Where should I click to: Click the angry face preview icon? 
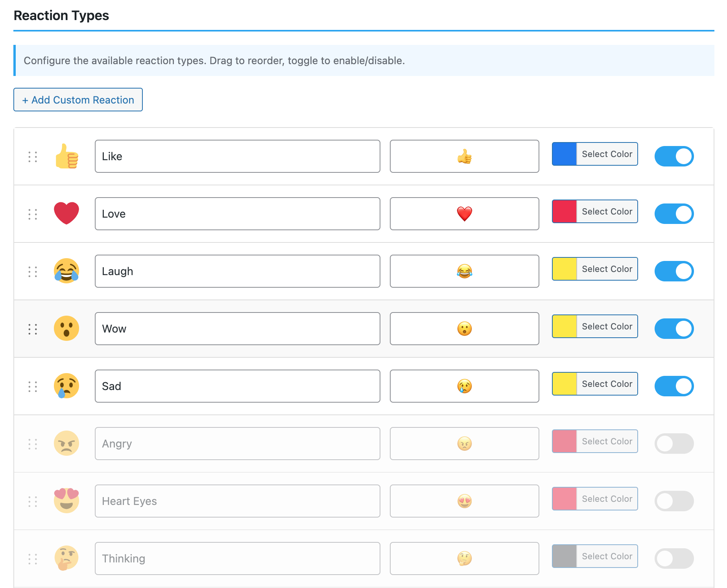click(66, 443)
